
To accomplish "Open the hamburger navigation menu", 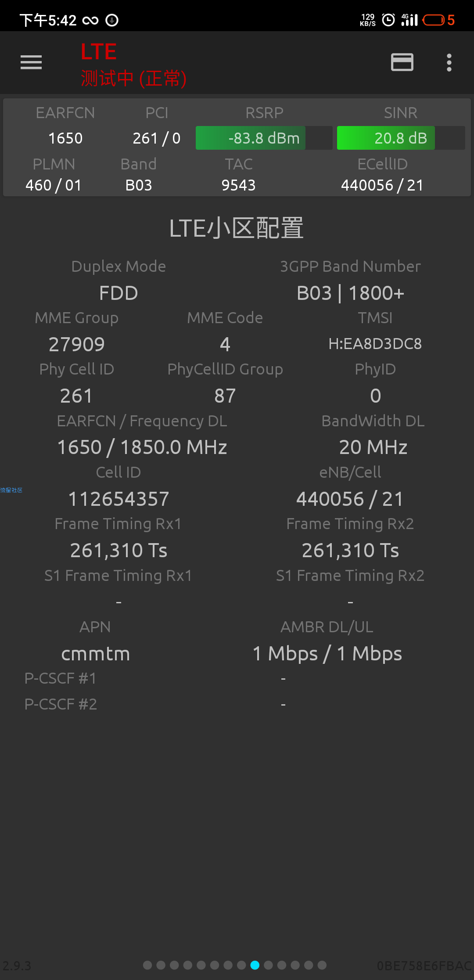I will tap(31, 62).
